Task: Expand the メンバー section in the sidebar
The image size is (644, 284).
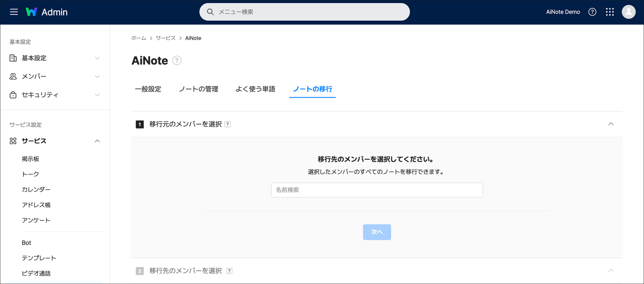Action: click(x=97, y=76)
